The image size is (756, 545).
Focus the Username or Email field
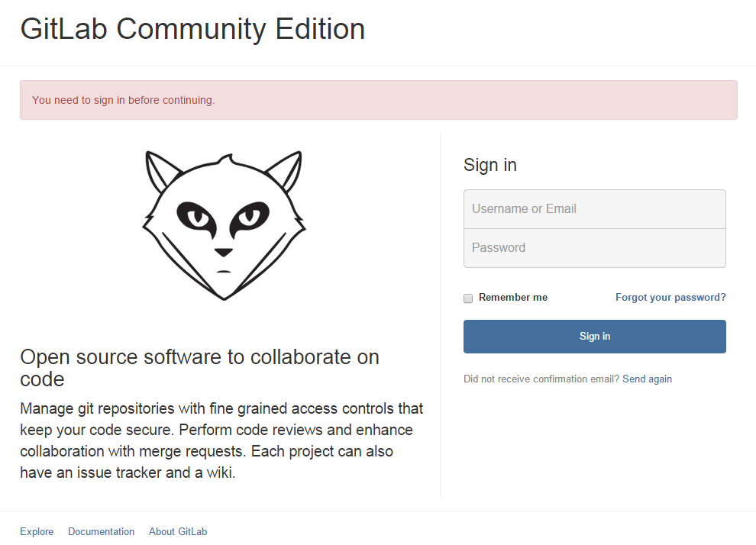594,209
